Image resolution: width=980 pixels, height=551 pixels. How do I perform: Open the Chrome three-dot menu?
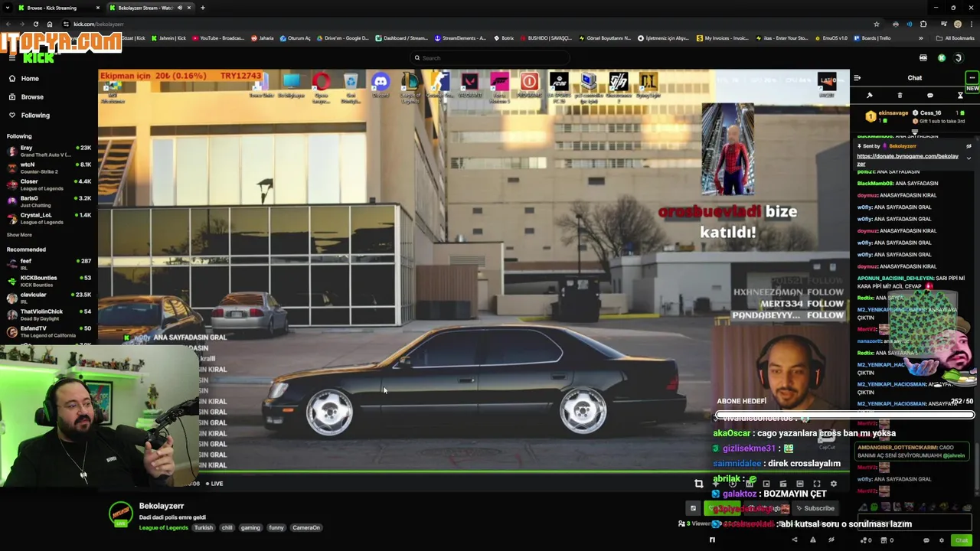(x=970, y=24)
